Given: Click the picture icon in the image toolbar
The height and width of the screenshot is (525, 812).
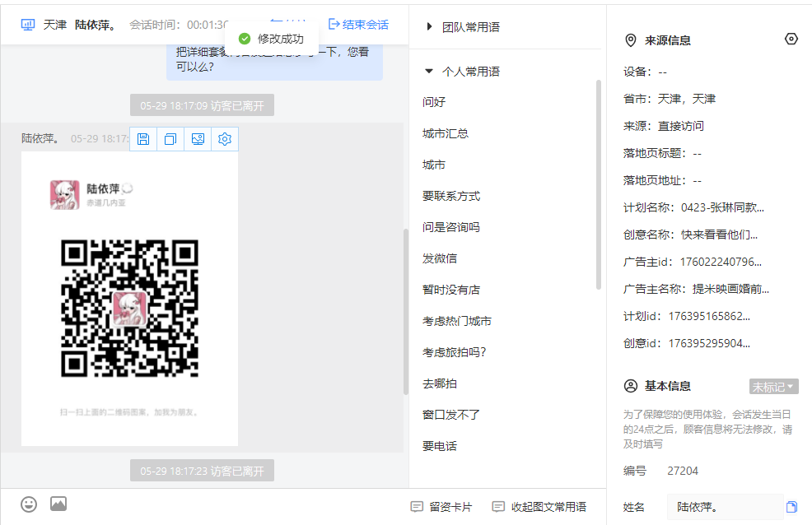Looking at the screenshot, I should point(198,139).
